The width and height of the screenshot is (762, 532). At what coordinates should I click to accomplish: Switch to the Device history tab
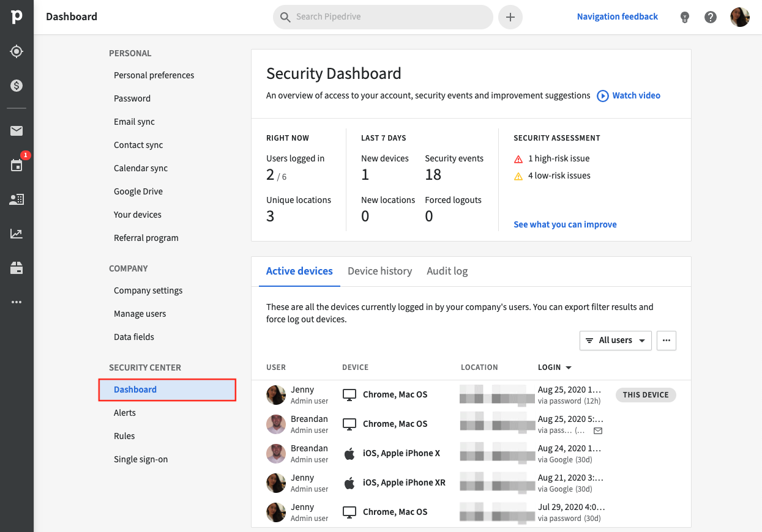(x=379, y=271)
